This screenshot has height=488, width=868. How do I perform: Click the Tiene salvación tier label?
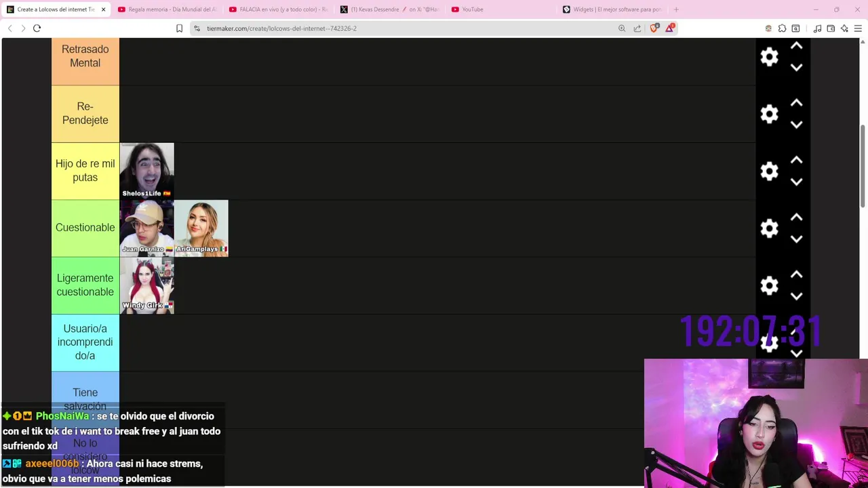tap(85, 399)
